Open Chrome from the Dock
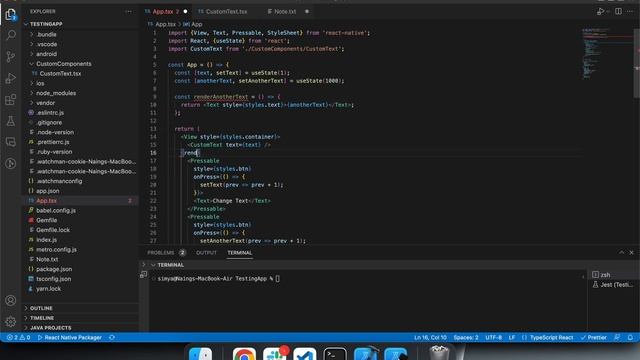 click(244, 354)
